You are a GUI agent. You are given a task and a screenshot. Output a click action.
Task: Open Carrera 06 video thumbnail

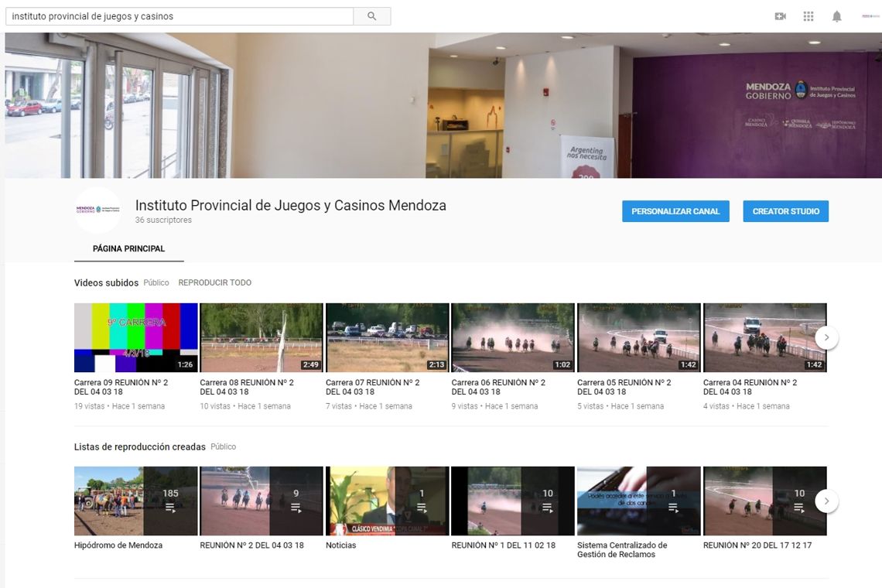pos(513,337)
